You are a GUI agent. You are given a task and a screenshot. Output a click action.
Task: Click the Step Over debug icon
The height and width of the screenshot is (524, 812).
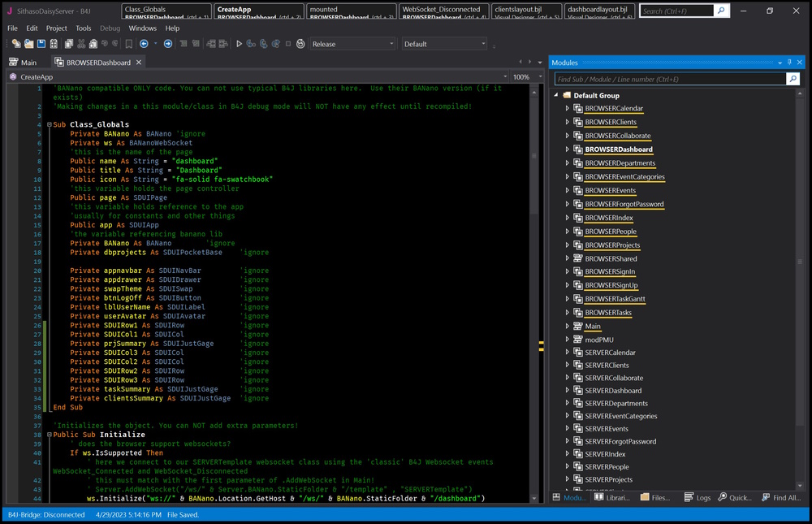click(x=264, y=44)
